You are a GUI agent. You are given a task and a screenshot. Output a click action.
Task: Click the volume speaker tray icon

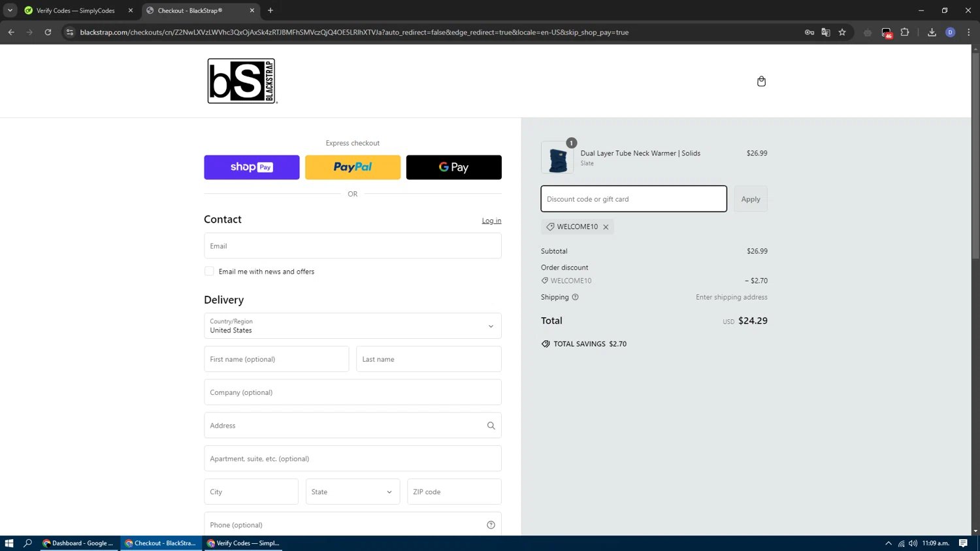(913, 543)
